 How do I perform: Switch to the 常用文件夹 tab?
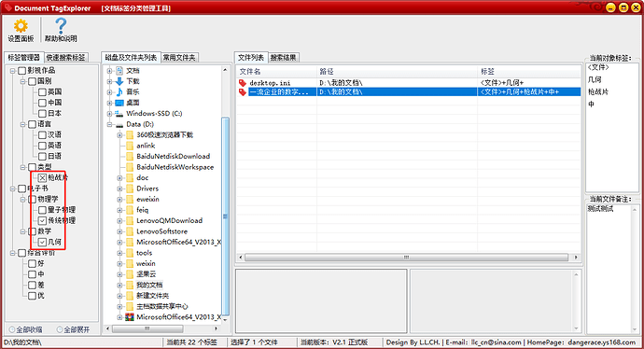pyautogui.click(x=179, y=58)
